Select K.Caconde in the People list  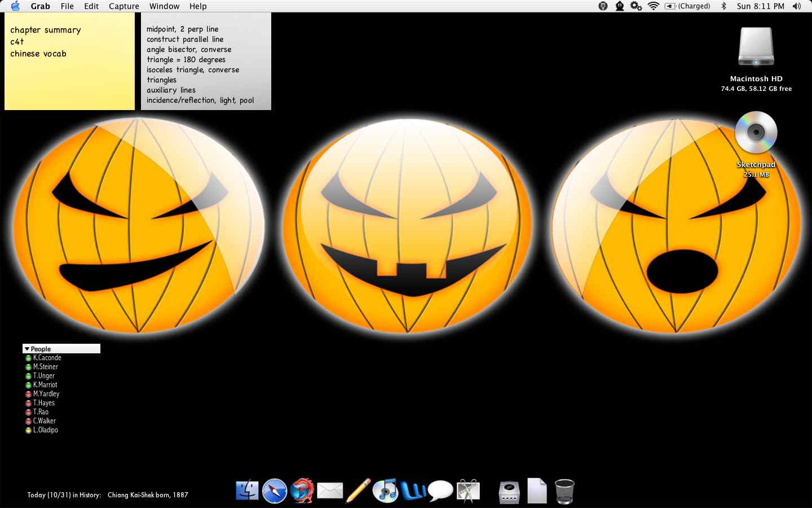pyautogui.click(x=47, y=358)
